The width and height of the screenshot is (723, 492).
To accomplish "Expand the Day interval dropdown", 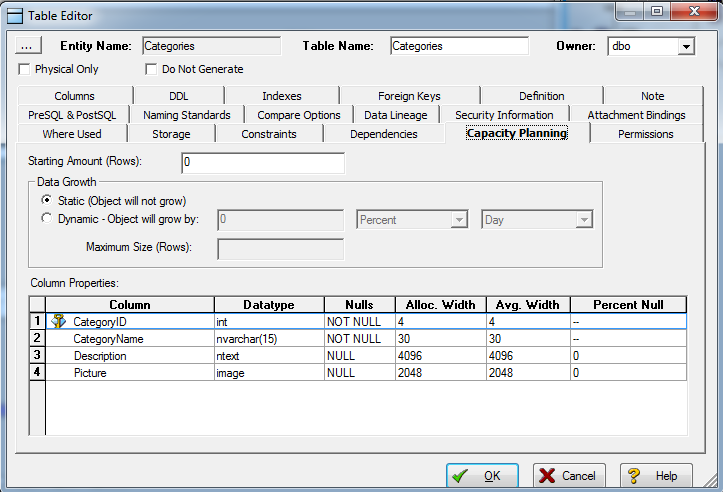I will coord(584,219).
